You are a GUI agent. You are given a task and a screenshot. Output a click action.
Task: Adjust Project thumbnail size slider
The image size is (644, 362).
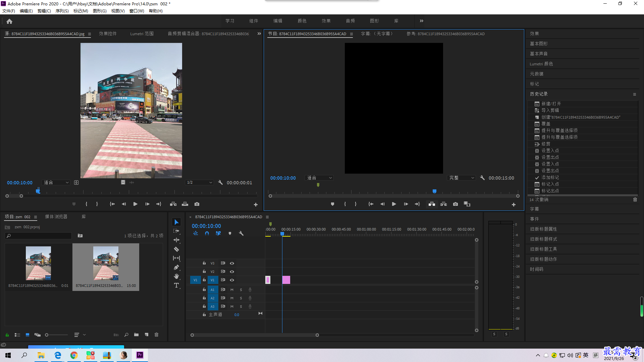coord(56,335)
